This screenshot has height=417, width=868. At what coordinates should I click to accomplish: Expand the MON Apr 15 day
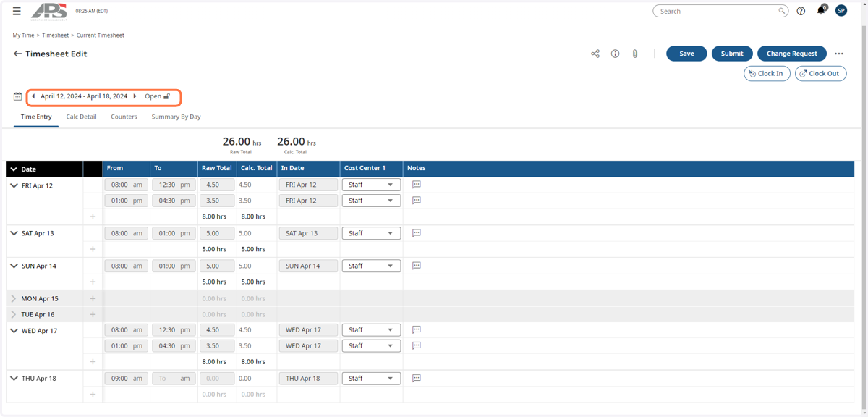(x=14, y=298)
